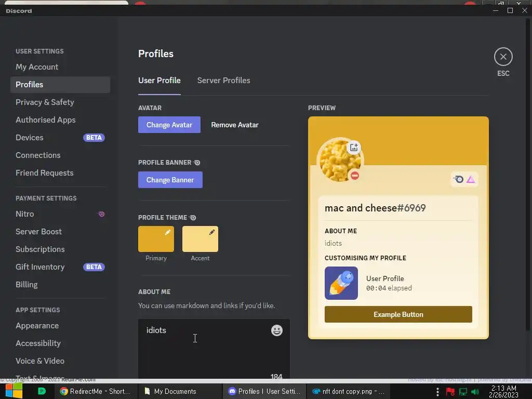Click the pencil icon on the Accent swatch
Screen dimensions: 532x399
tap(212, 232)
